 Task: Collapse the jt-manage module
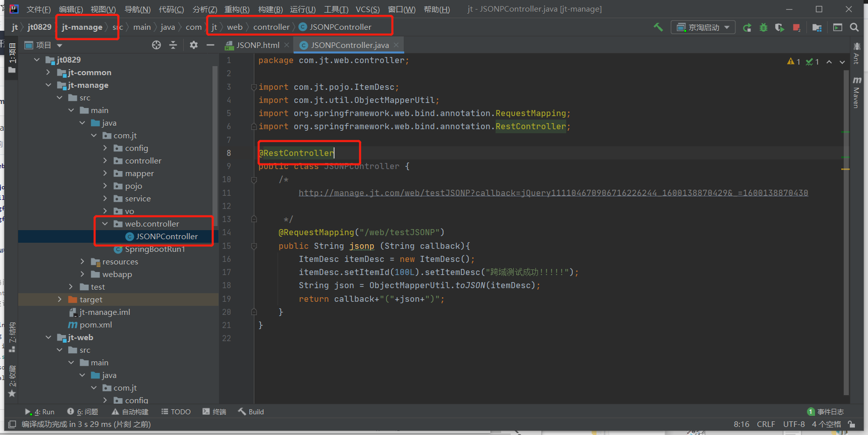pyautogui.click(x=48, y=85)
